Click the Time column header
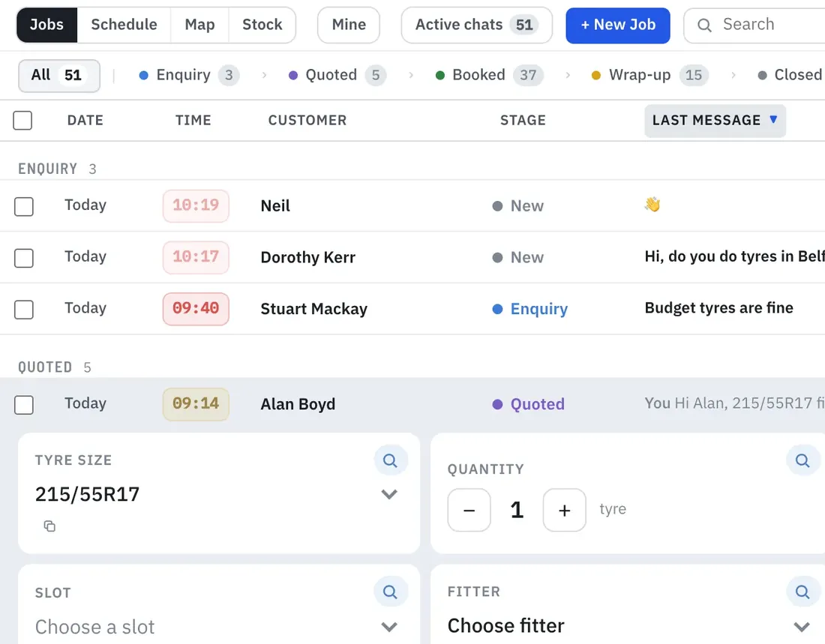Viewport: 825px width, 644px height. pos(193,121)
